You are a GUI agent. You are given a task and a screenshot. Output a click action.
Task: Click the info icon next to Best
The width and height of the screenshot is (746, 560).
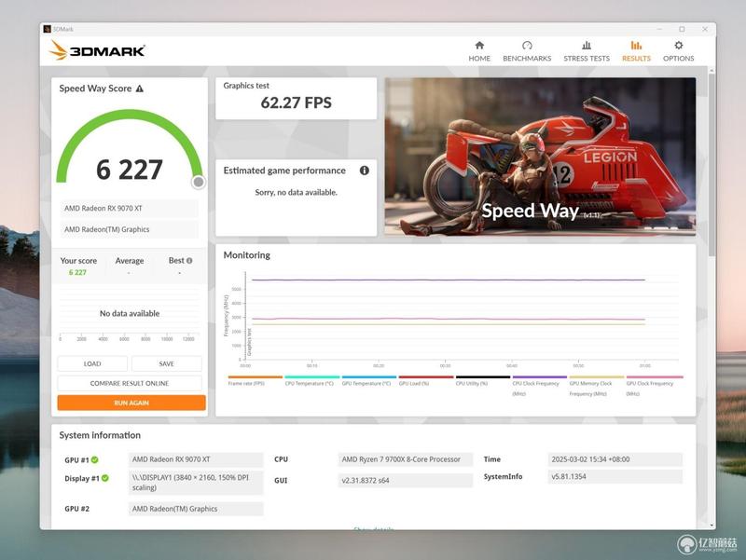[x=189, y=261]
